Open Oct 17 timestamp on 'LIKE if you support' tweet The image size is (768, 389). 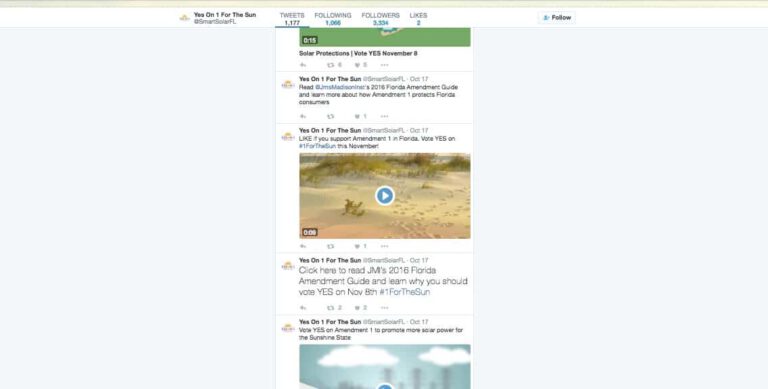coord(419,131)
